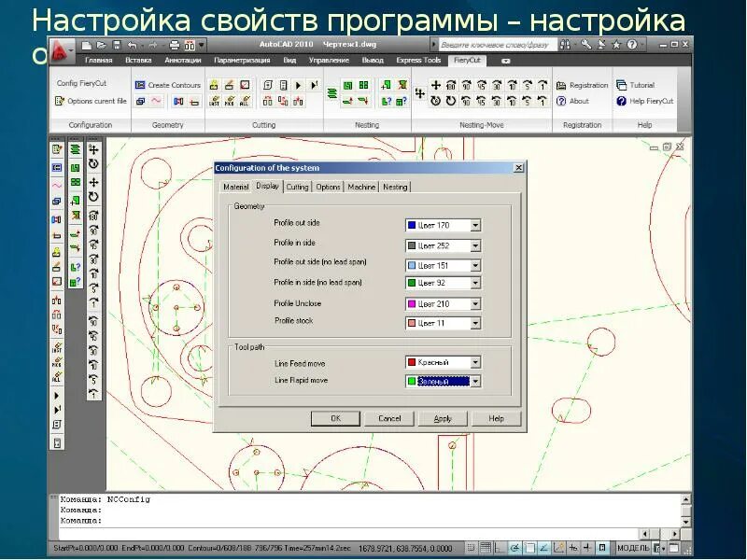The width and height of the screenshot is (747, 560).
Task: Click the Apply button in the dialog
Action: [x=443, y=418]
